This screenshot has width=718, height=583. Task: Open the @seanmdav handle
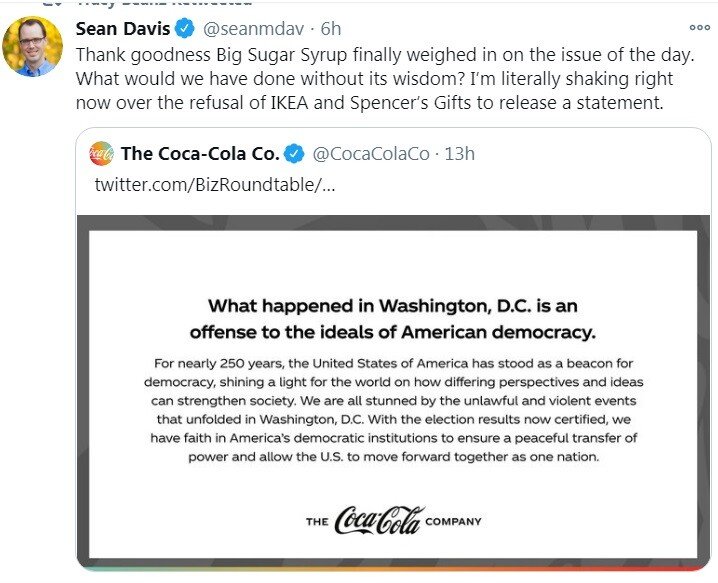click(252, 29)
